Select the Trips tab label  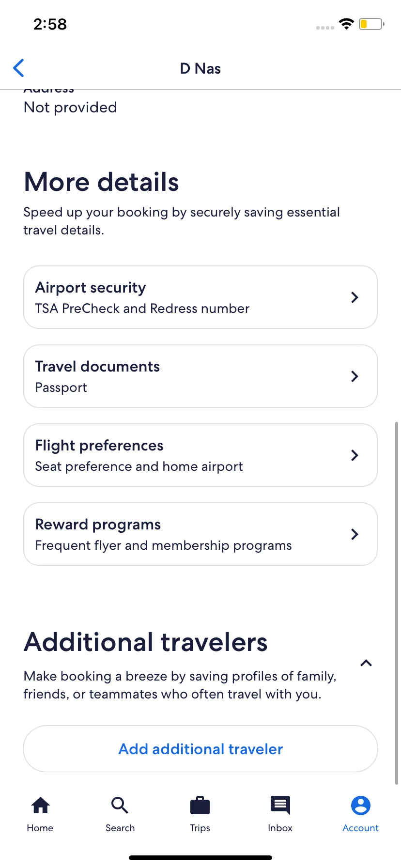(200, 828)
